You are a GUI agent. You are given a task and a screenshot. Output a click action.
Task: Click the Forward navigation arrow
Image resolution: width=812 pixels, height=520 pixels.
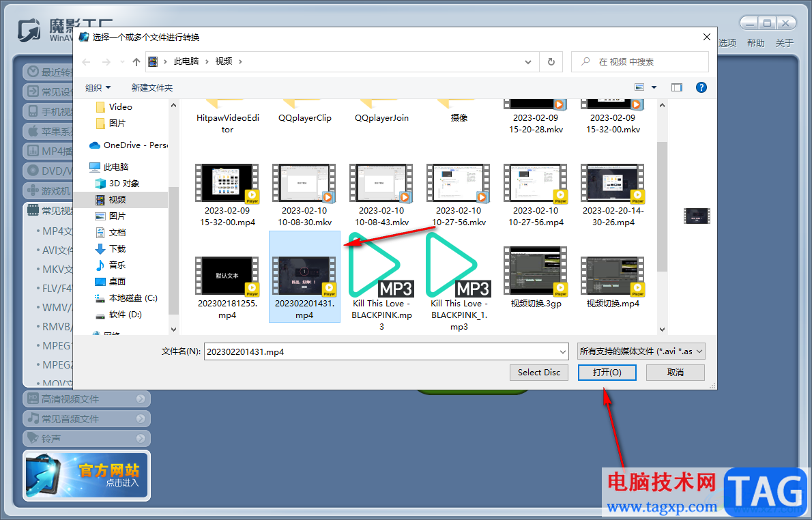[x=106, y=61]
